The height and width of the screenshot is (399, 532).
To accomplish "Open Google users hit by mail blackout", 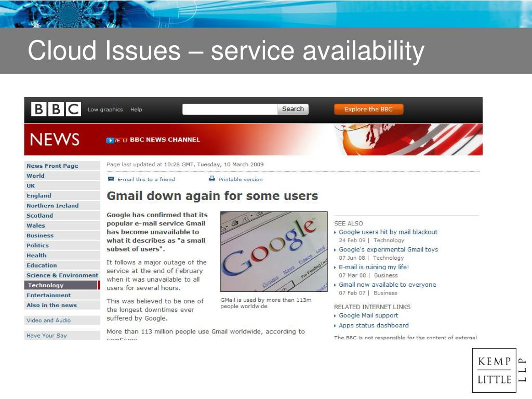I will tap(388, 232).
